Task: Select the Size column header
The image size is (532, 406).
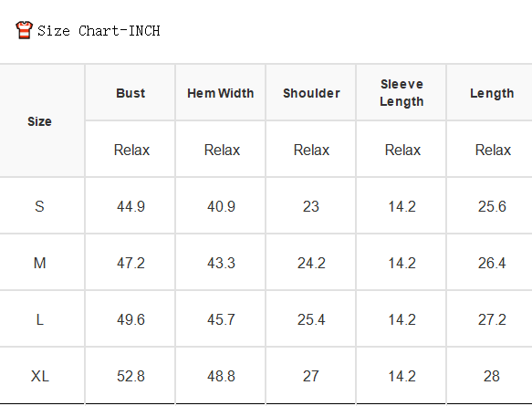Action: [x=40, y=121]
